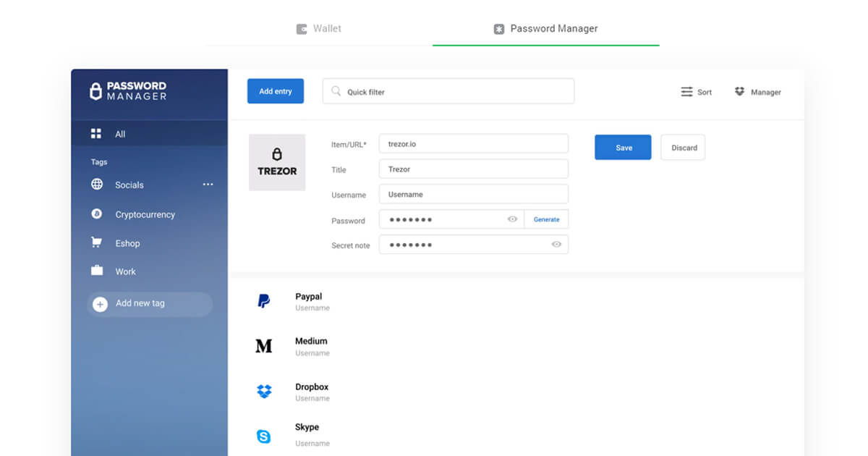Click Username text under Dropbox

click(312, 398)
